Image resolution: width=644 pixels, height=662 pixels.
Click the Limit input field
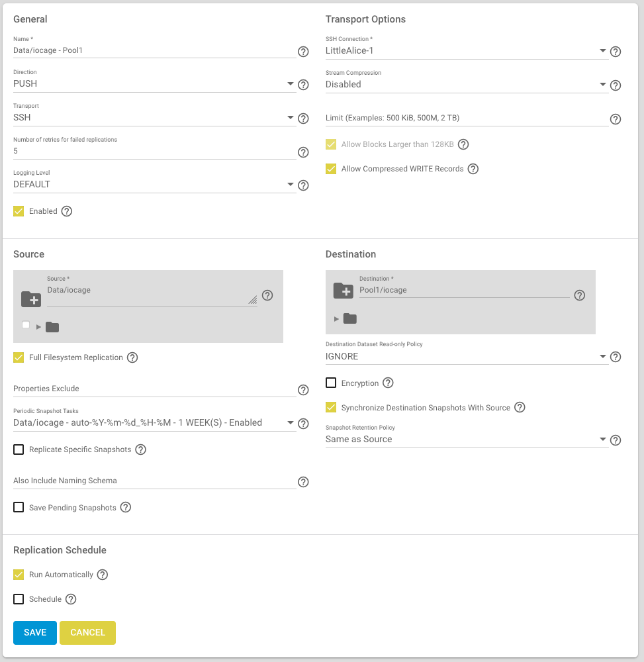point(467,118)
